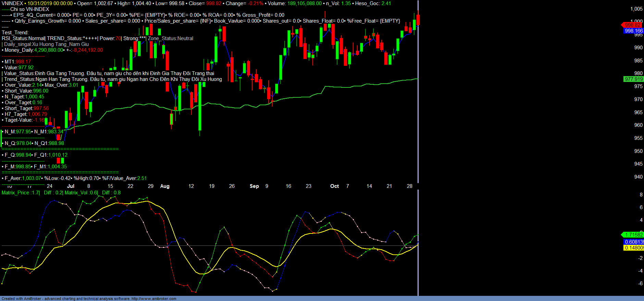Image resolution: width=644 pixels, height=301 pixels.
Task: Click the Short_Value:996.00 readout
Action: click(26, 91)
